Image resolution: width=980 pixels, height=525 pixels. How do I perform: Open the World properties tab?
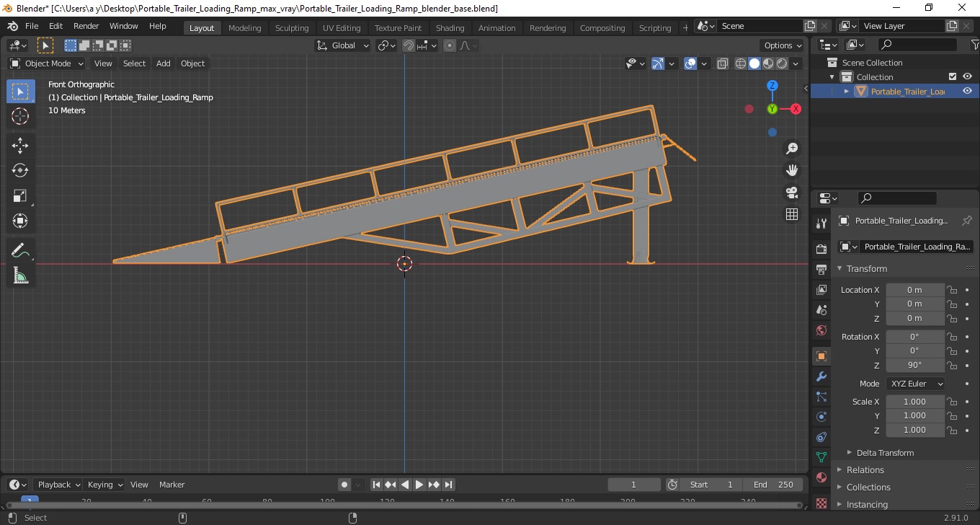pyautogui.click(x=821, y=330)
